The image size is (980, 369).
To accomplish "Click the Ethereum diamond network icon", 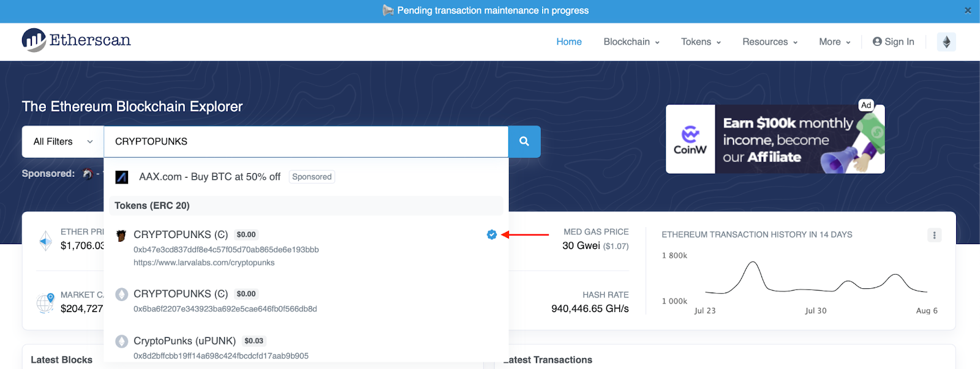I will [x=946, y=42].
